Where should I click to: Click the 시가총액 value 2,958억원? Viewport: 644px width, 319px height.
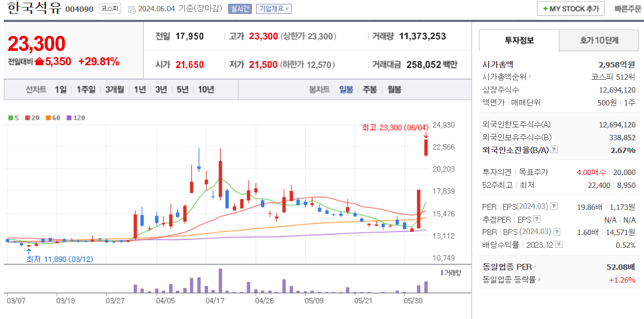click(x=617, y=64)
